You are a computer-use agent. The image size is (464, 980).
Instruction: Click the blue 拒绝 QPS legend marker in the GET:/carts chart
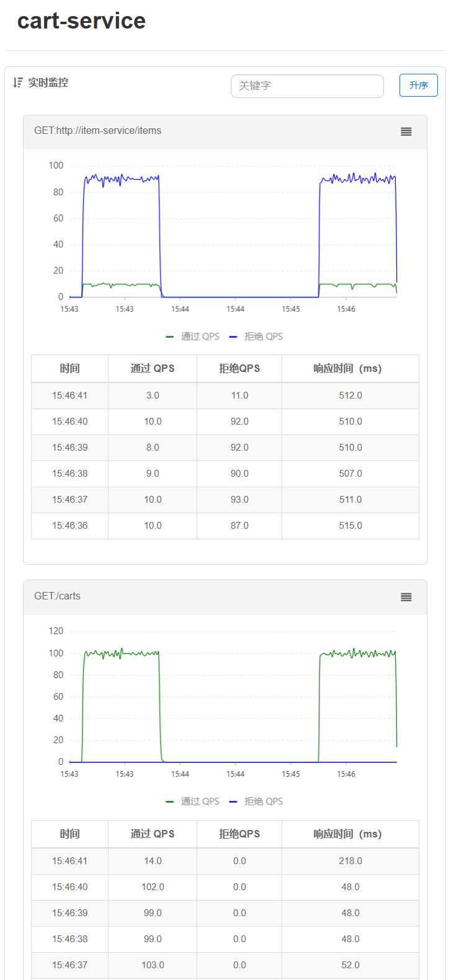[x=233, y=801]
